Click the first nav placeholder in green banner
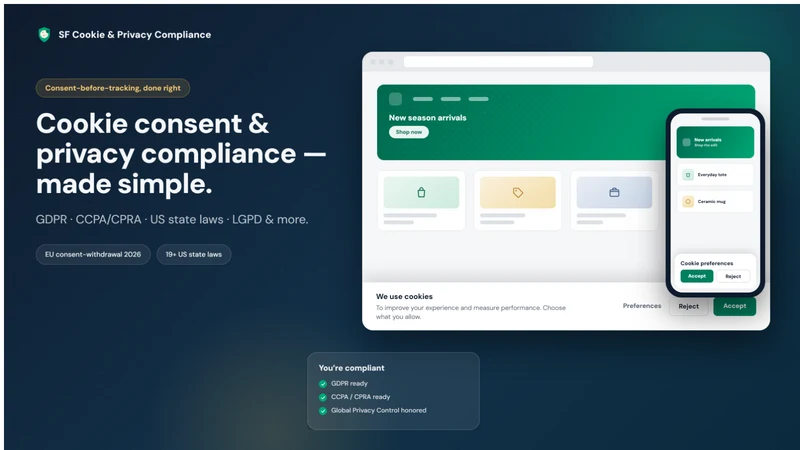Viewport: 800px width, 450px height. pyautogui.click(x=423, y=99)
